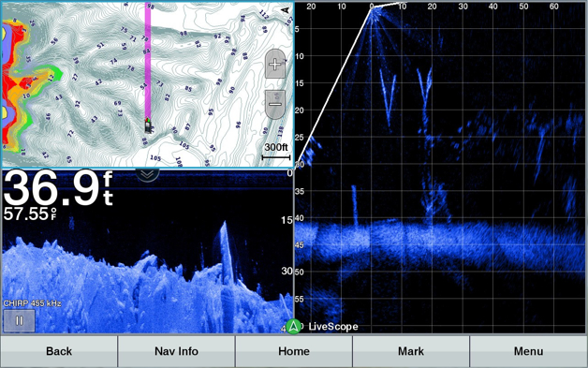Tap the LiveScope view label
Screen dimensions: 588x368
tap(333, 327)
